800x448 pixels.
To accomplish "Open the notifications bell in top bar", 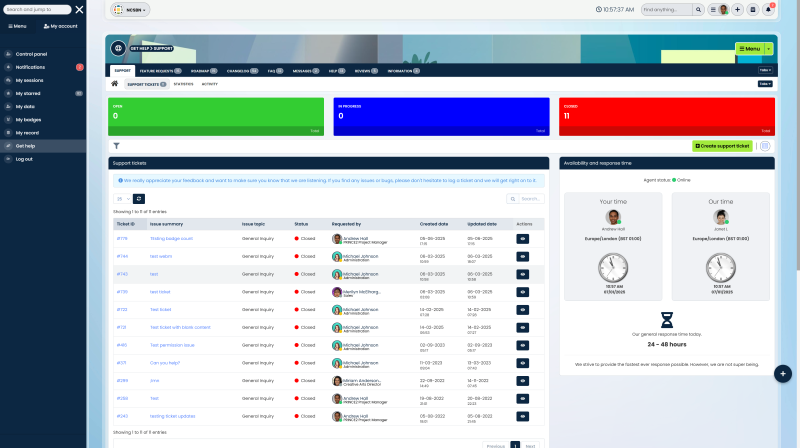I will (768, 10).
